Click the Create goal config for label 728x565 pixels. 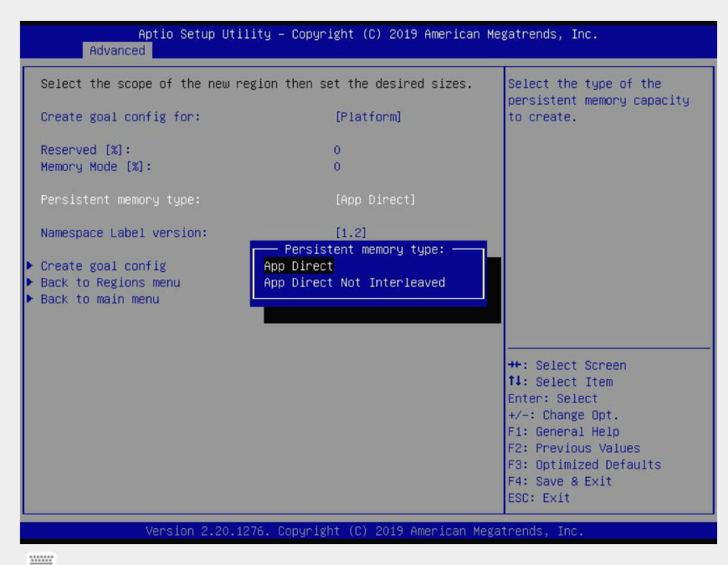click(120, 116)
